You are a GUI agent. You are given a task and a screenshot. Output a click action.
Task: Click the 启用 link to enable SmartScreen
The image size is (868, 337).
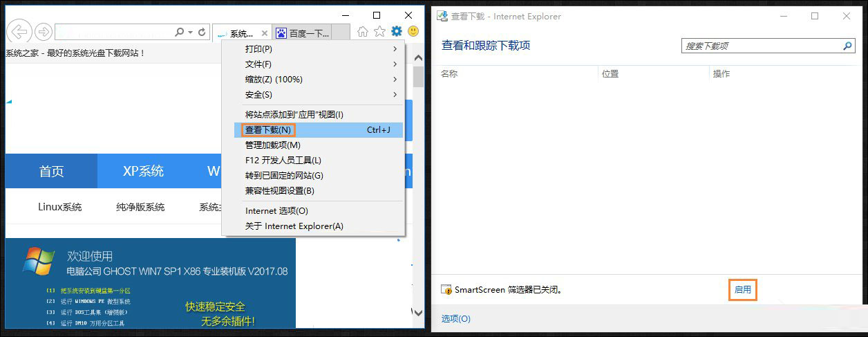[743, 290]
